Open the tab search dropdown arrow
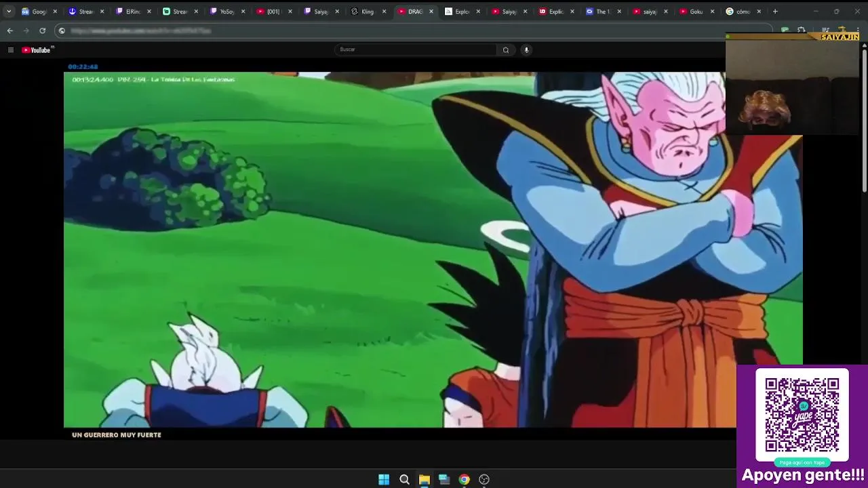This screenshot has width=868, height=488. point(9,12)
